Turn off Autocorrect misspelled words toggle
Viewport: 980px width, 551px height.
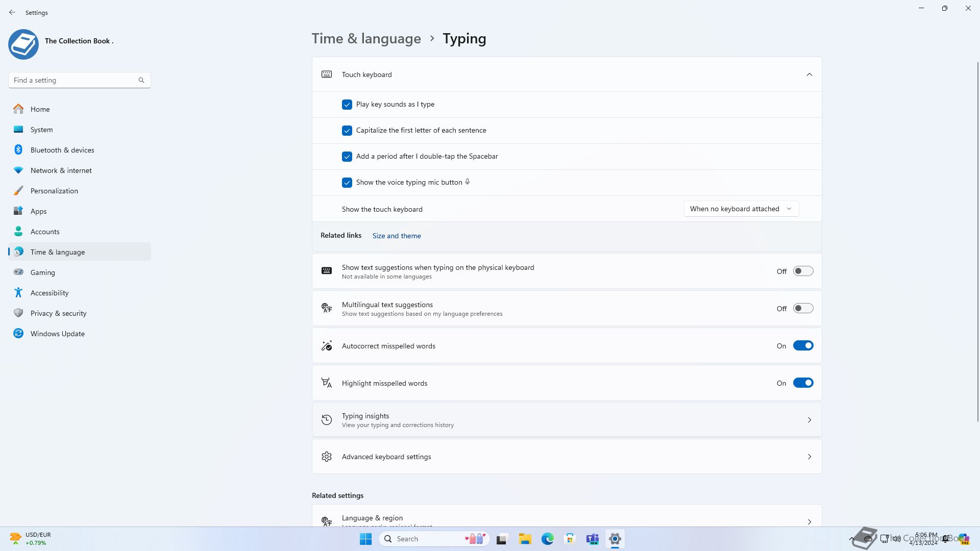coord(803,346)
